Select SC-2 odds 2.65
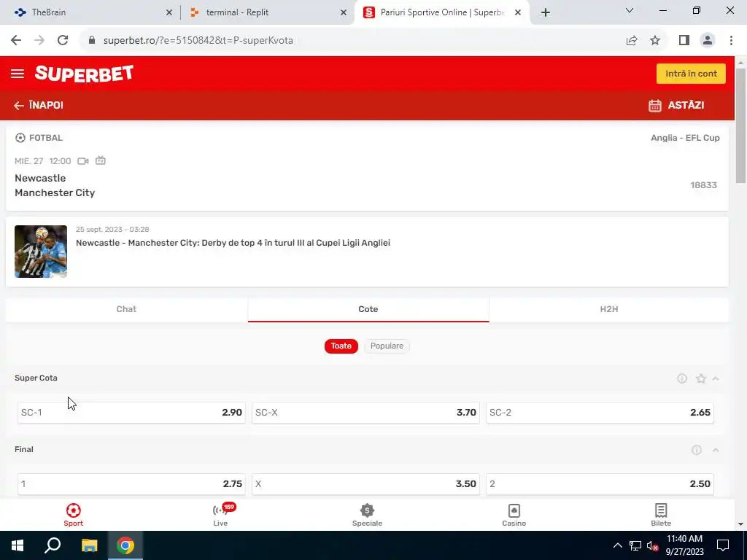Viewport: 747px width, 560px height. coord(600,413)
